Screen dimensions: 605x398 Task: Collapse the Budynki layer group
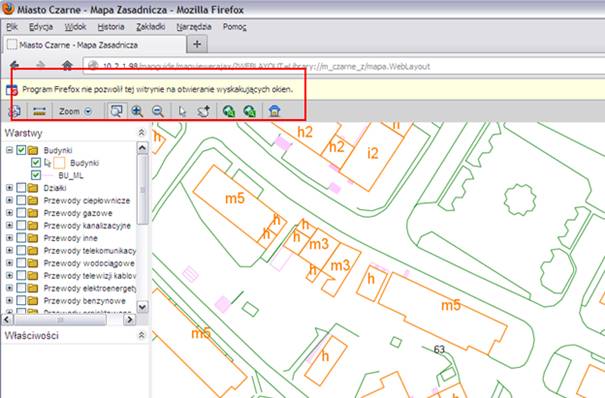pos(9,150)
